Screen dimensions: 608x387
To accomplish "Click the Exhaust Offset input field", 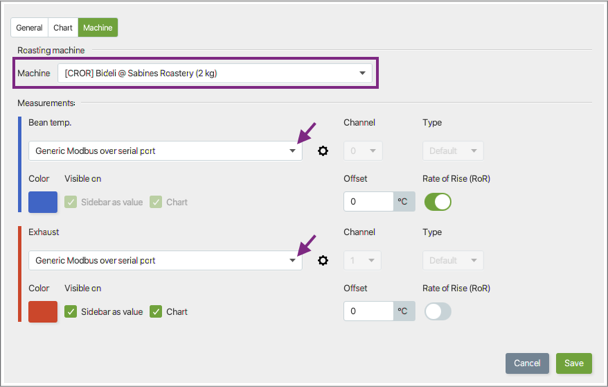I will [368, 311].
